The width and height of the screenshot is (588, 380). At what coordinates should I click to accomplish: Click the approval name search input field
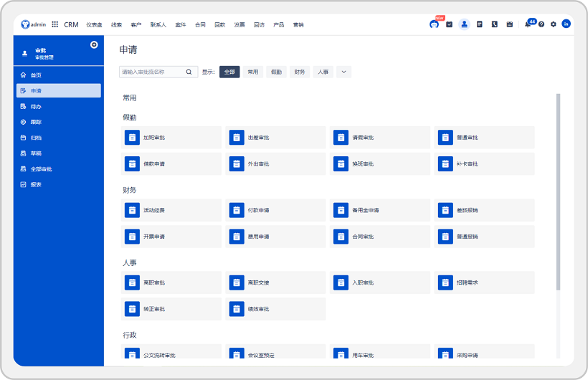point(152,72)
